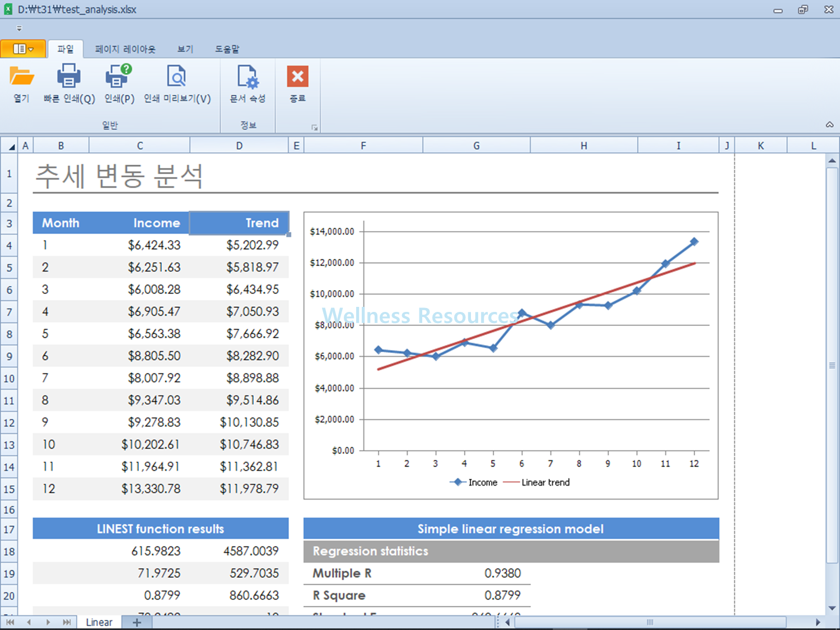The width and height of the screenshot is (840, 630).
Task: Select column H header
Action: pyautogui.click(x=584, y=146)
